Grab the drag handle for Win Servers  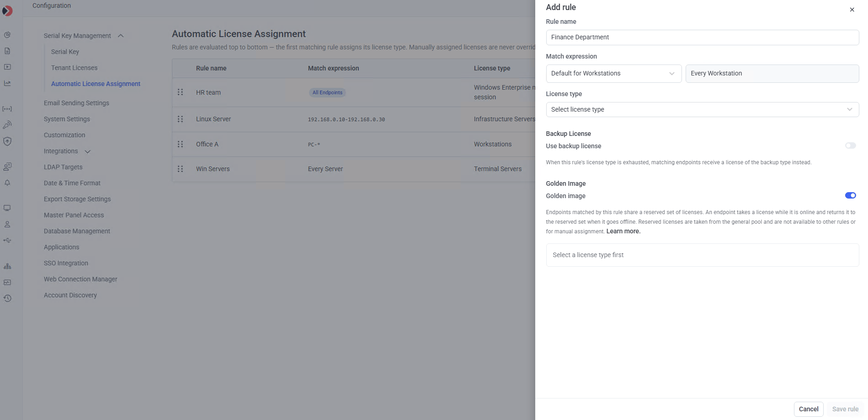[x=180, y=169]
